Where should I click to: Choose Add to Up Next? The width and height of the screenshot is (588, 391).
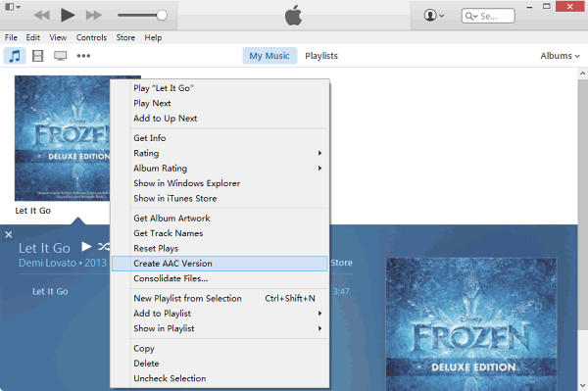pos(220,119)
